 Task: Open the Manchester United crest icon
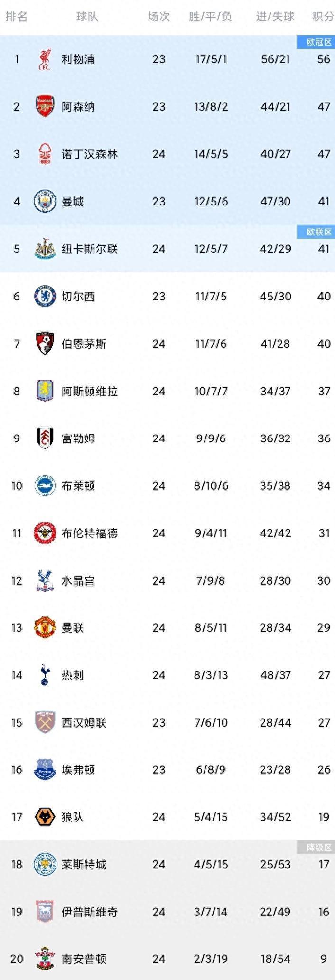pyautogui.click(x=45, y=627)
